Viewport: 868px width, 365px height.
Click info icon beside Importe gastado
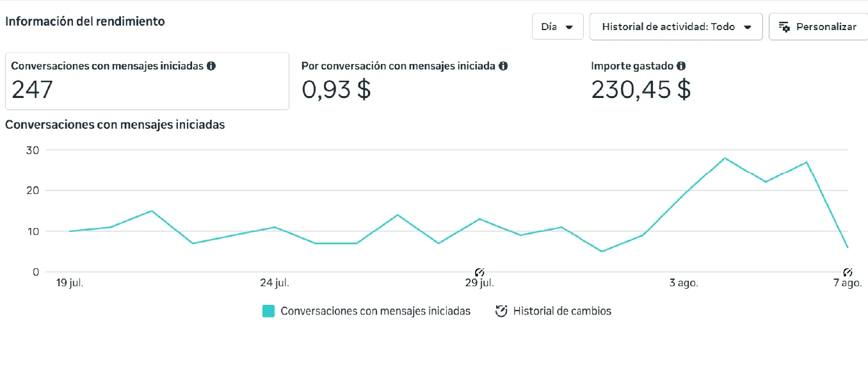[681, 66]
